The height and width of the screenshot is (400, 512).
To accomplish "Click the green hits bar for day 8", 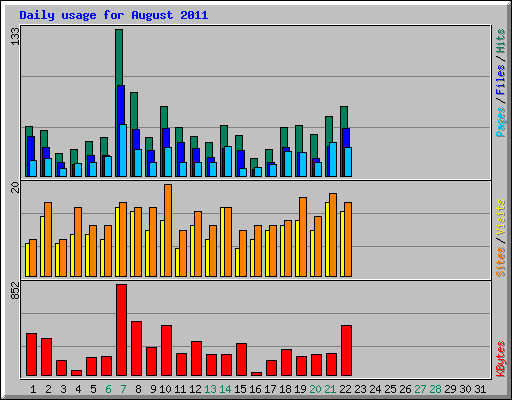I will (134, 110).
